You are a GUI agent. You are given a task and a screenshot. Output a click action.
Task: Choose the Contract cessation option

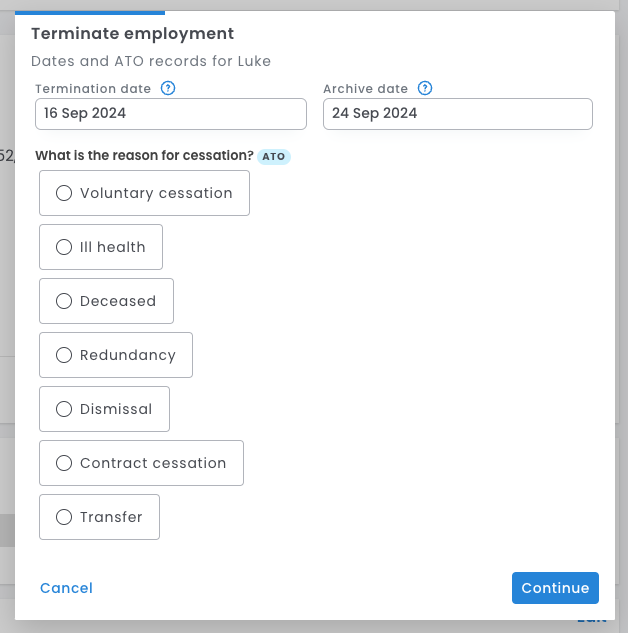coord(64,463)
